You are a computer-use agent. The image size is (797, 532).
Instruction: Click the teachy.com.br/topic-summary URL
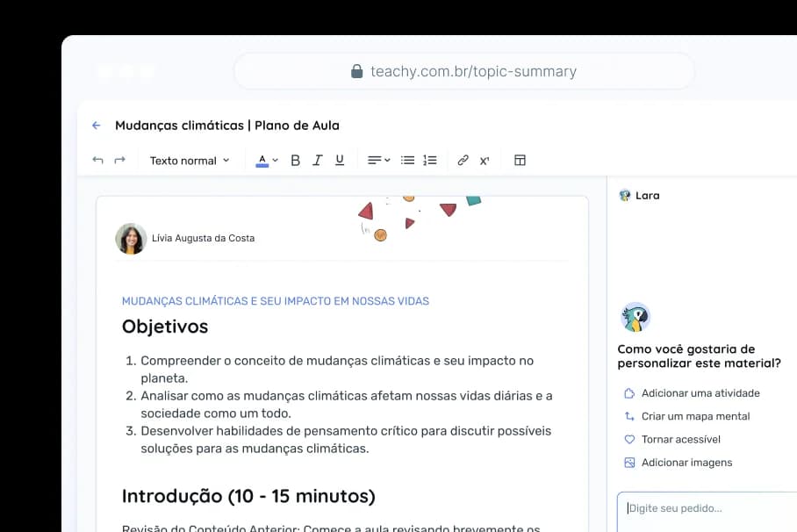pyautogui.click(x=473, y=71)
